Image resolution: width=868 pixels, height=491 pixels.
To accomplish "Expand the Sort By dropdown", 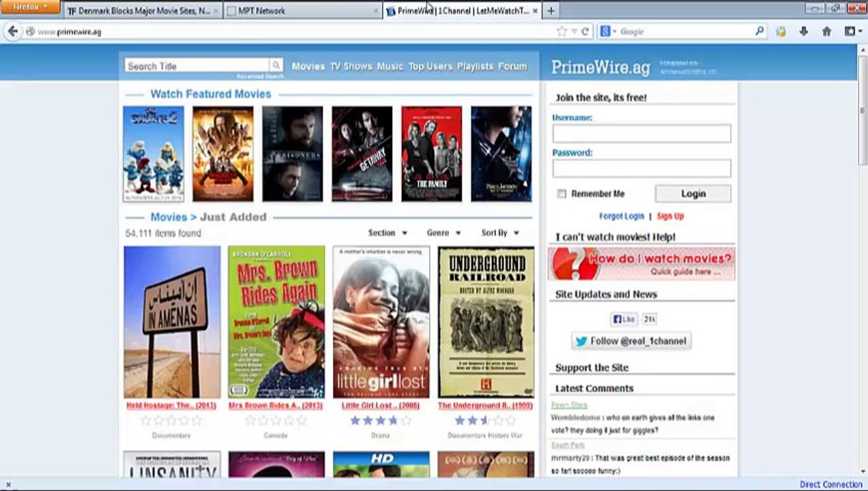I will point(500,233).
